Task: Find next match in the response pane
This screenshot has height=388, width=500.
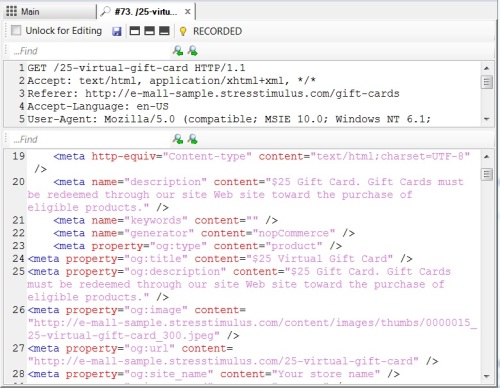Action: 193,139
